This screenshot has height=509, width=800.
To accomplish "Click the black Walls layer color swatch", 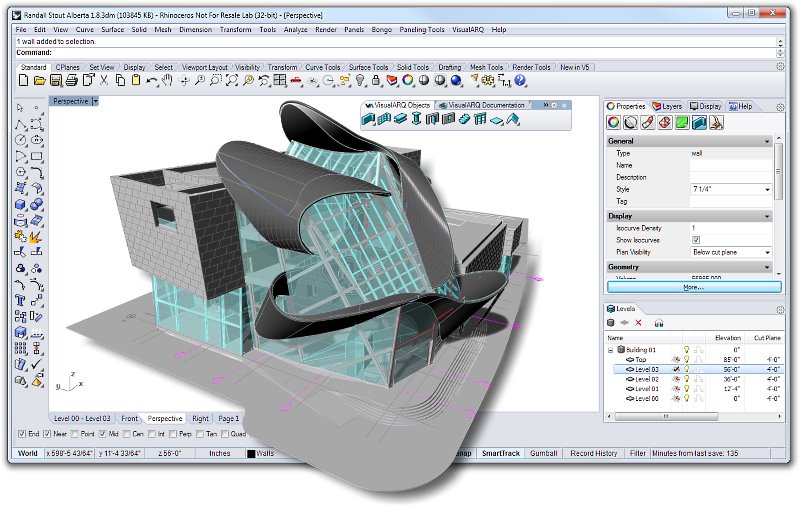I will pyautogui.click(x=252, y=454).
